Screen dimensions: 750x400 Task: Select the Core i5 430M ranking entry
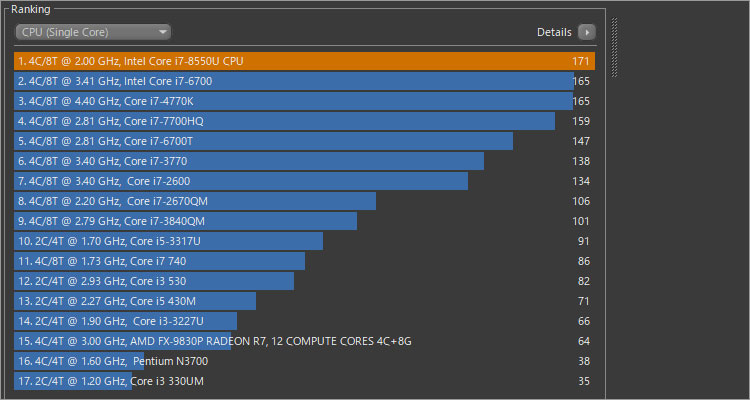point(135,301)
